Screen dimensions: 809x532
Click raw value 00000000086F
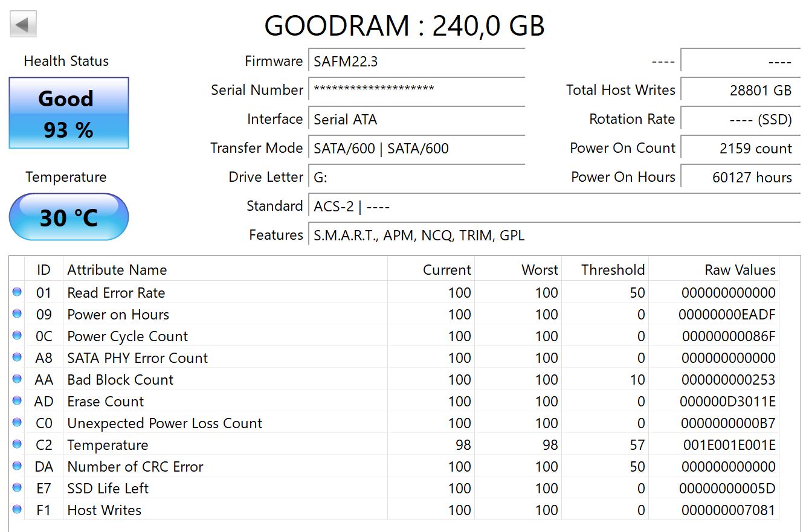(x=729, y=336)
